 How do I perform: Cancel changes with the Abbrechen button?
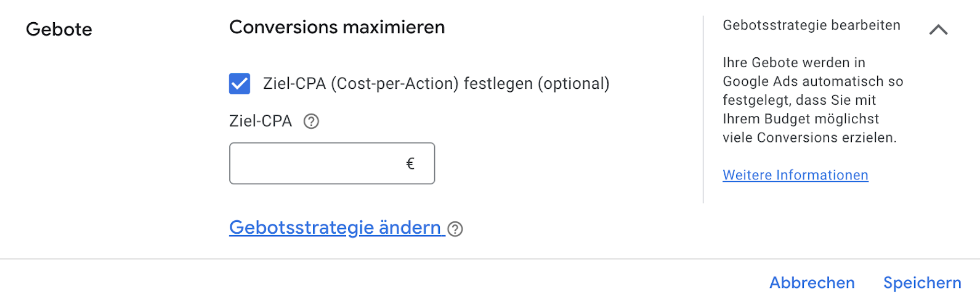(x=812, y=282)
